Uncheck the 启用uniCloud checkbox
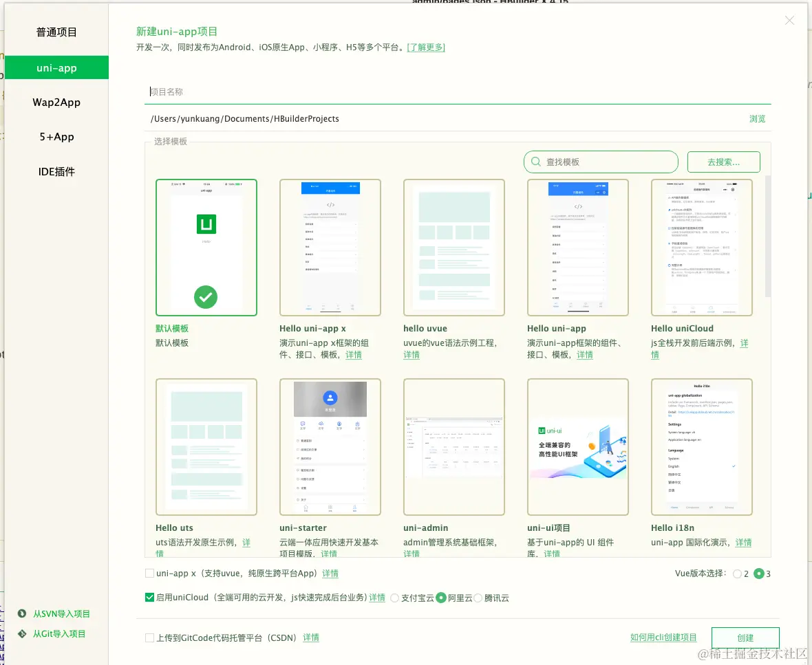Image resolution: width=812 pixels, height=665 pixels. tap(149, 598)
